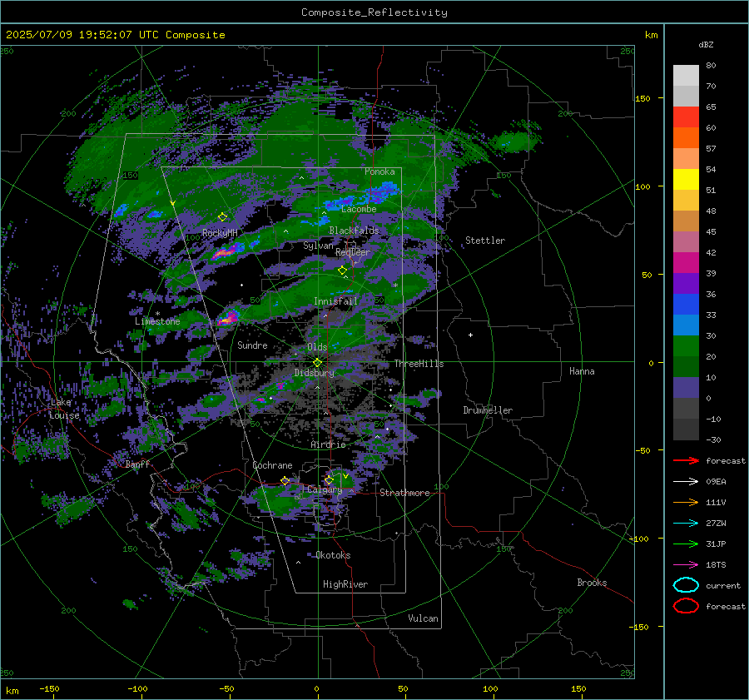Click the Sylvan label on map
The width and height of the screenshot is (749, 700).
coord(318,246)
